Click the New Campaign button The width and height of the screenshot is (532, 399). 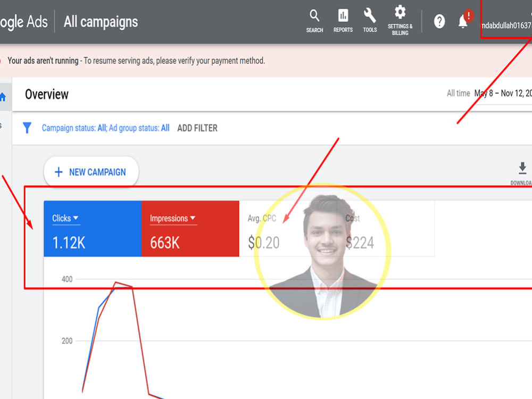pos(92,172)
